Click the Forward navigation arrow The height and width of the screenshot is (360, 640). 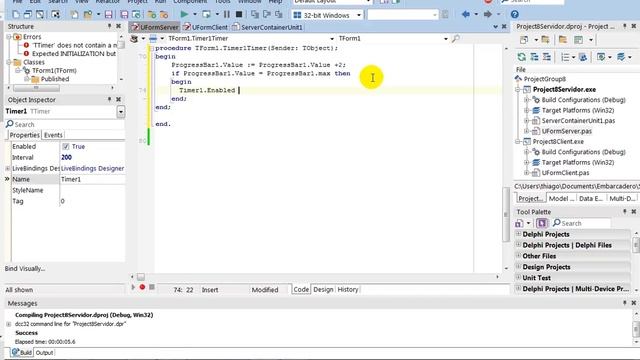pyautogui.click(x=488, y=15)
